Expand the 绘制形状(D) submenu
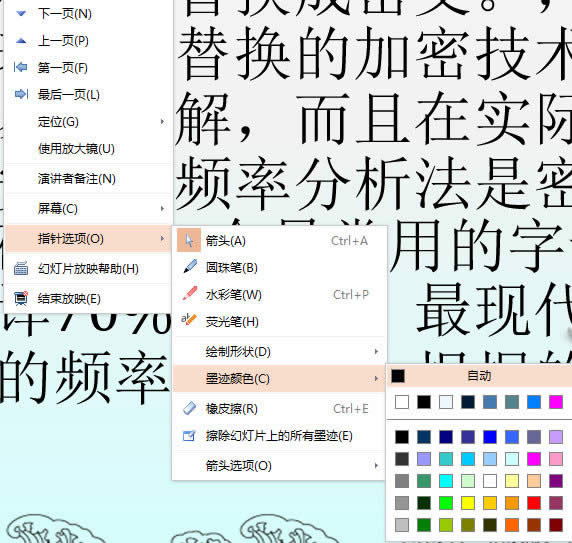The height and width of the screenshot is (543, 572). pyautogui.click(x=279, y=352)
